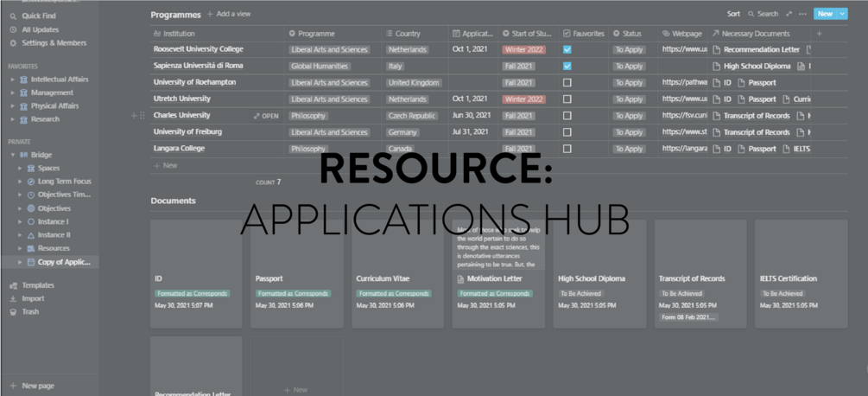
Task: Open Settings & Members gear icon
Action: pyautogui.click(x=13, y=42)
